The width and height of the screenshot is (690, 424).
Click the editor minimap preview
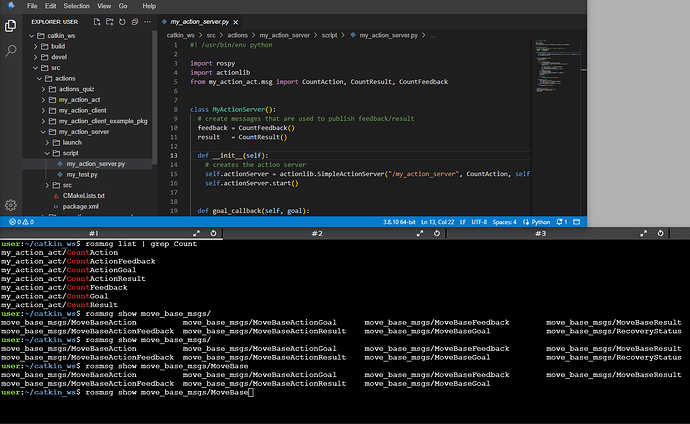click(555, 66)
